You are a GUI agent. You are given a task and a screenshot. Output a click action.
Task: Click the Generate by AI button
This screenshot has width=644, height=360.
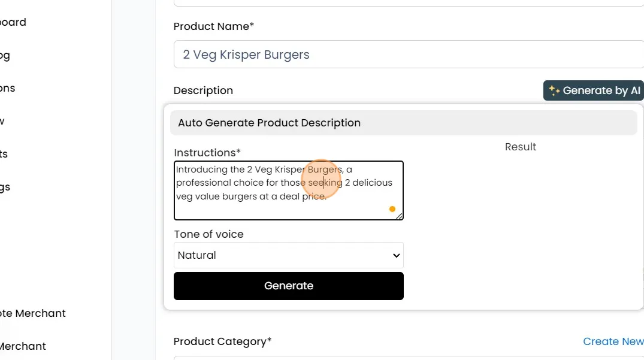pyautogui.click(x=593, y=91)
